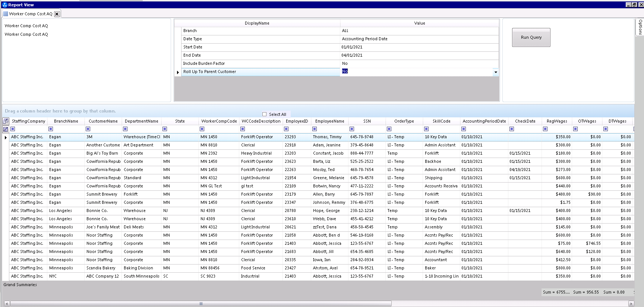The image size is (644, 307).
Task: Click the current row arrow indicator beside 3M row
Action: click(6, 137)
